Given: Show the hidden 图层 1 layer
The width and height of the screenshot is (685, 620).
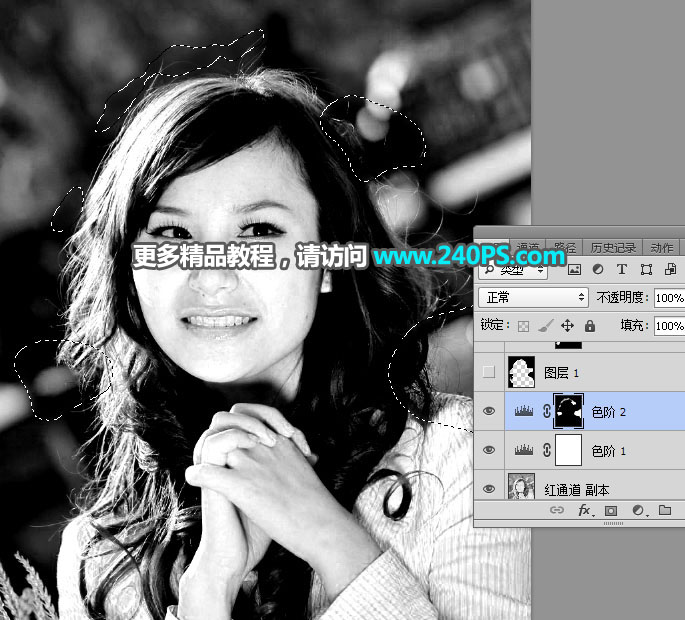Looking at the screenshot, I should [489, 372].
